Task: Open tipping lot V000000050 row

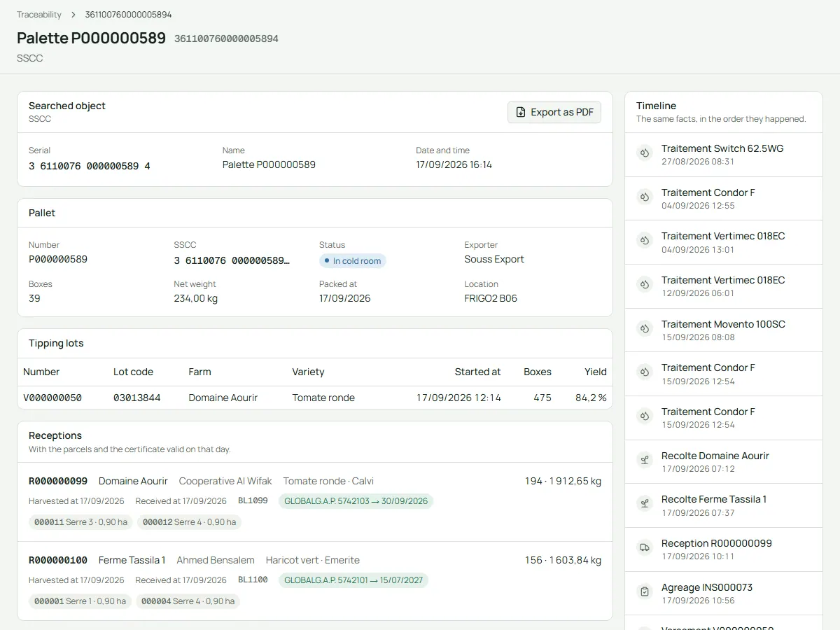Action: click(x=315, y=398)
